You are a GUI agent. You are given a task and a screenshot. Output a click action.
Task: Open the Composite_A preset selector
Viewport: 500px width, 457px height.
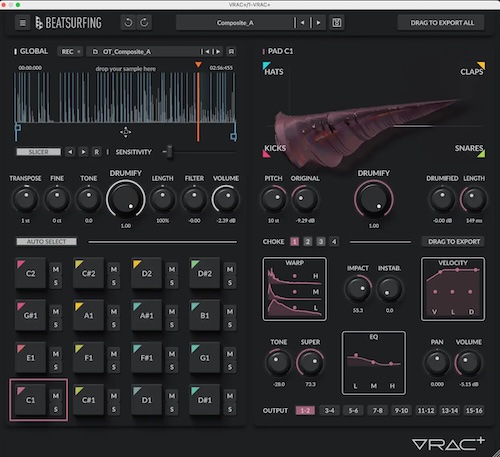pos(235,23)
